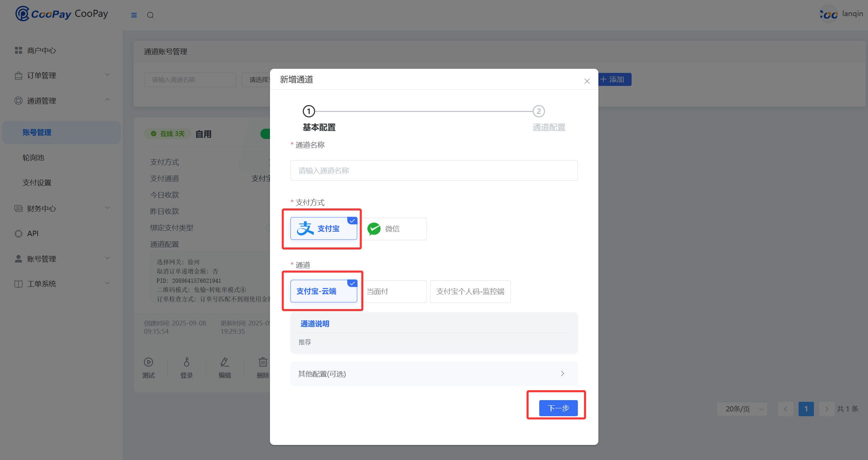Click the 通道名称 input field in dialog
The height and width of the screenshot is (460, 868).
click(433, 170)
